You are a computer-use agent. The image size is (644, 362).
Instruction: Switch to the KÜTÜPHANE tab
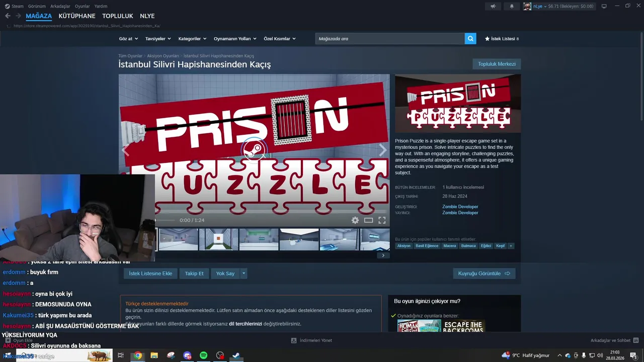click(77, 16)
